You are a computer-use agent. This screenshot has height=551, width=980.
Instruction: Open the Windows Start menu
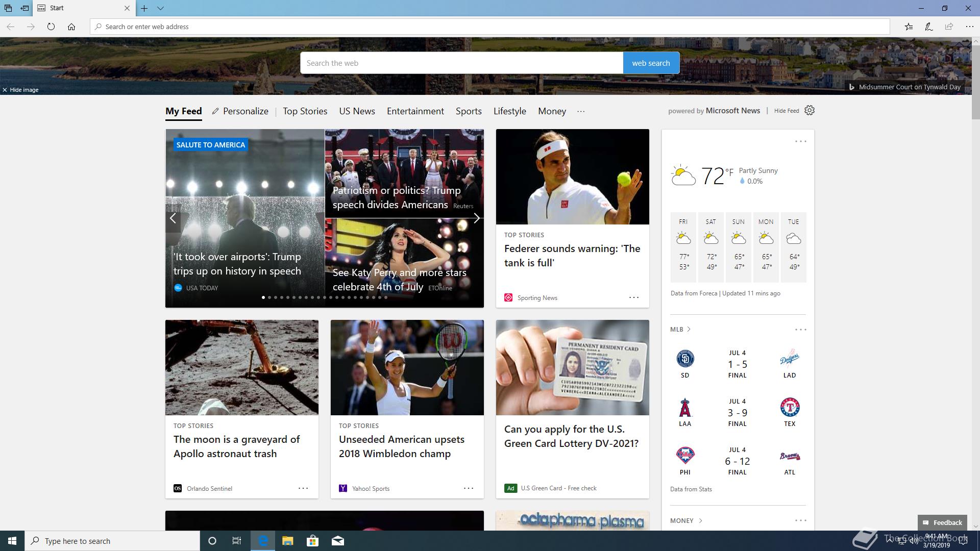pos(12,541)
